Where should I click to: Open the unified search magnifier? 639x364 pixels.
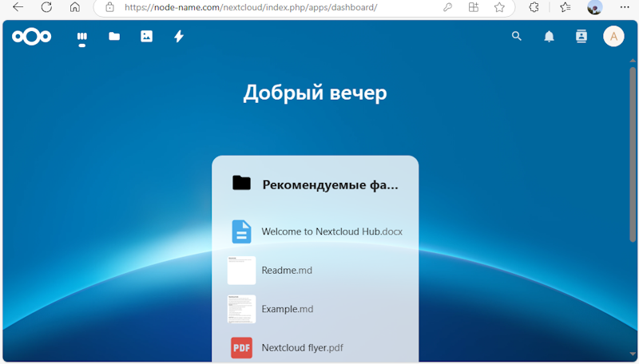[x=516, y=36]
